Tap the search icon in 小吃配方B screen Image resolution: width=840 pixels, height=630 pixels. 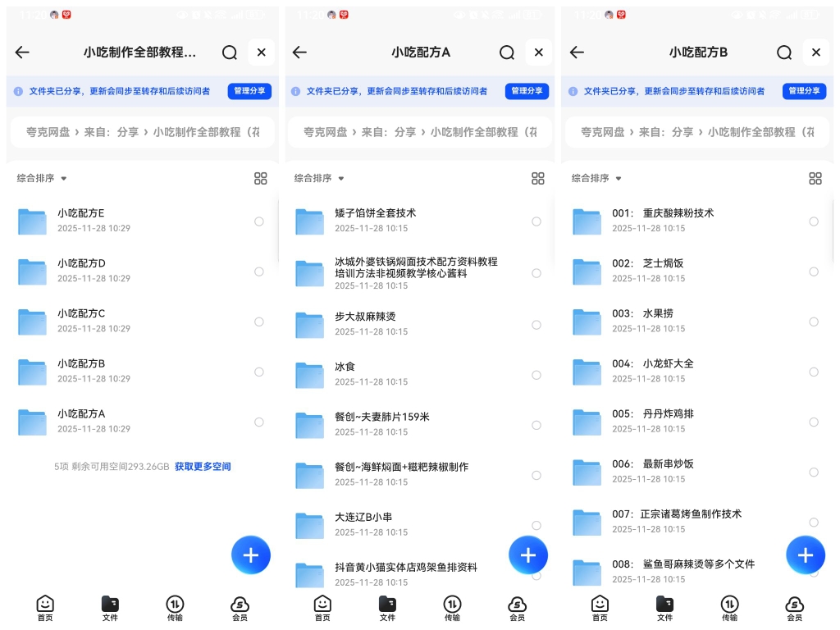[x=784, y=52]
